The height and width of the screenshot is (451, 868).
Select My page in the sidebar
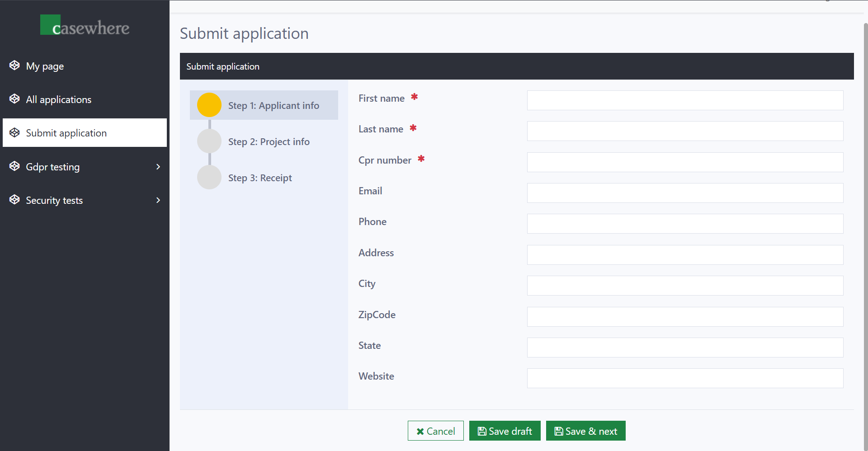tap(44, 66)
